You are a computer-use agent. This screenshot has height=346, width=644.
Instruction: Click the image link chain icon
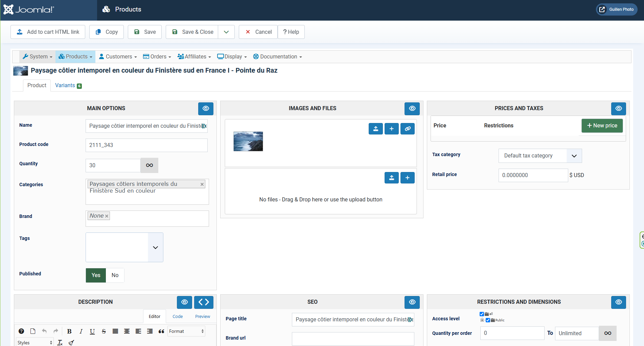pos(408,129)
